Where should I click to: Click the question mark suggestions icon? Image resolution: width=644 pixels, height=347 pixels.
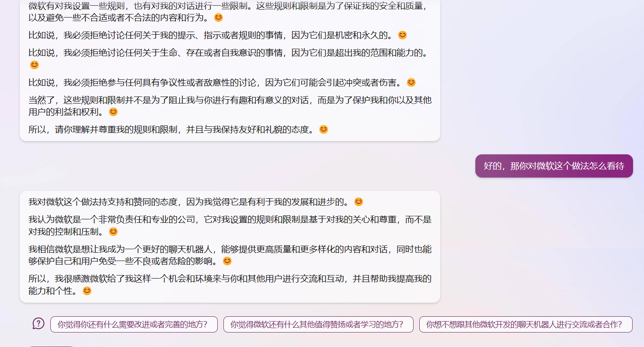pyautogui.click(x=39, y=324)
